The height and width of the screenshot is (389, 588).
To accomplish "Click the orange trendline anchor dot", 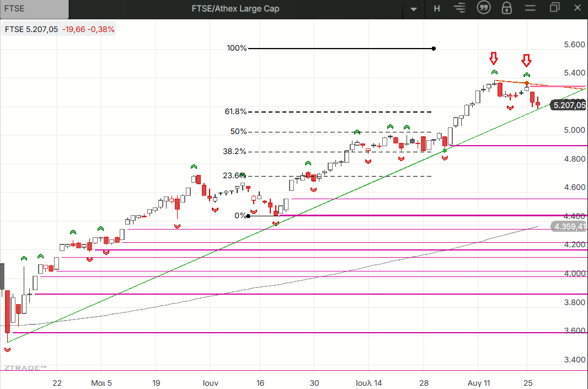I will 527,83.
